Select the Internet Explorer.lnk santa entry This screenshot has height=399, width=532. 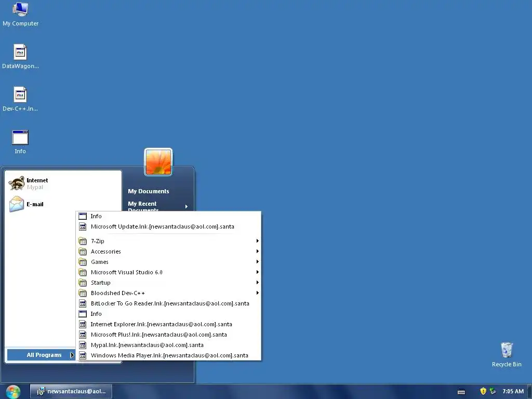pos(169,324)
